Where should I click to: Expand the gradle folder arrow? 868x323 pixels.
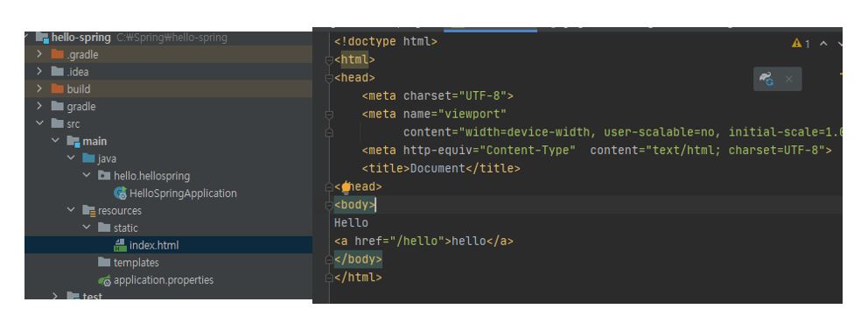tap(39, 106)
